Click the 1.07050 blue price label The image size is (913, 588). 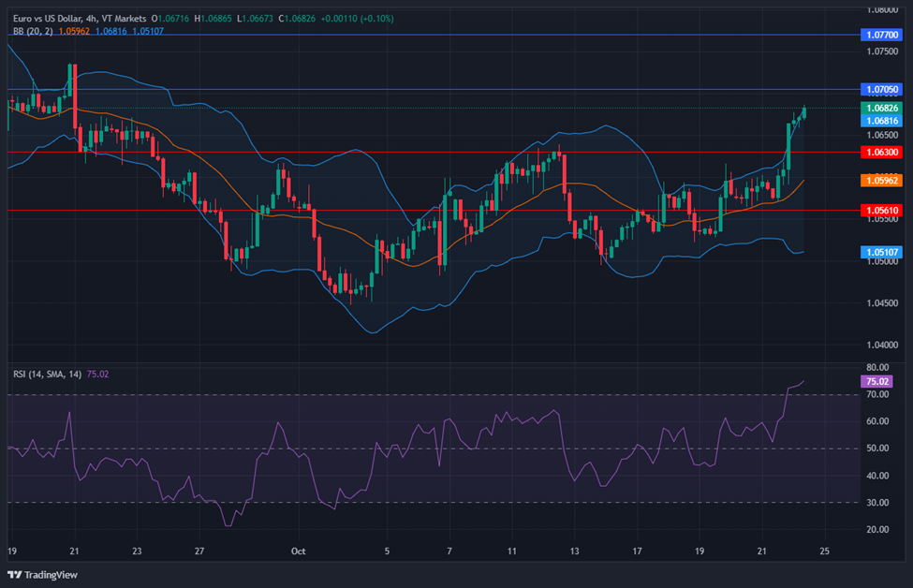click(881, 89)
